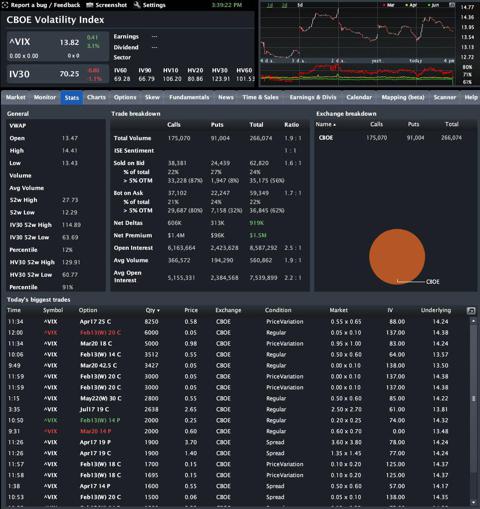Click the Underlying column header
480x509 pixels.
[436, 310]
